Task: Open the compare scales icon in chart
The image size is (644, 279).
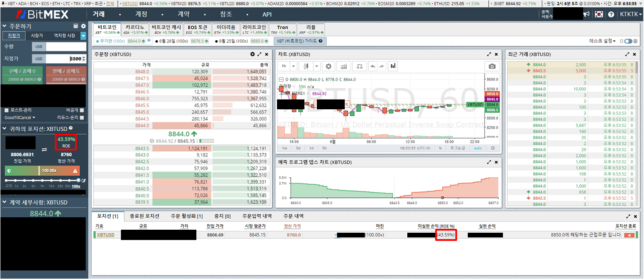Action: coord(359,66)
